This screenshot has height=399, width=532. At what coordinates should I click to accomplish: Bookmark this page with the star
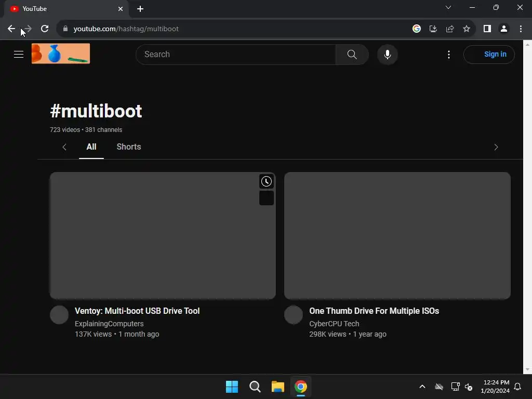coord(467,29)
